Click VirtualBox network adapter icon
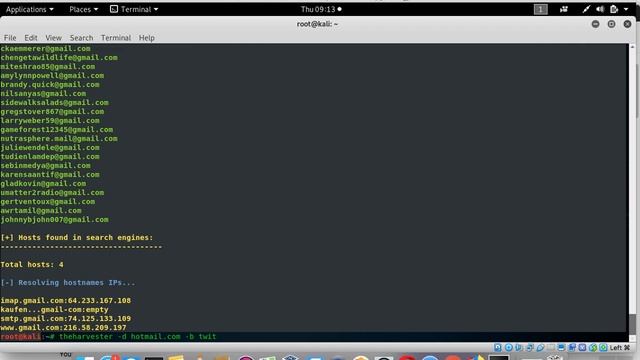The image size is (640, 360). (529, 347)
